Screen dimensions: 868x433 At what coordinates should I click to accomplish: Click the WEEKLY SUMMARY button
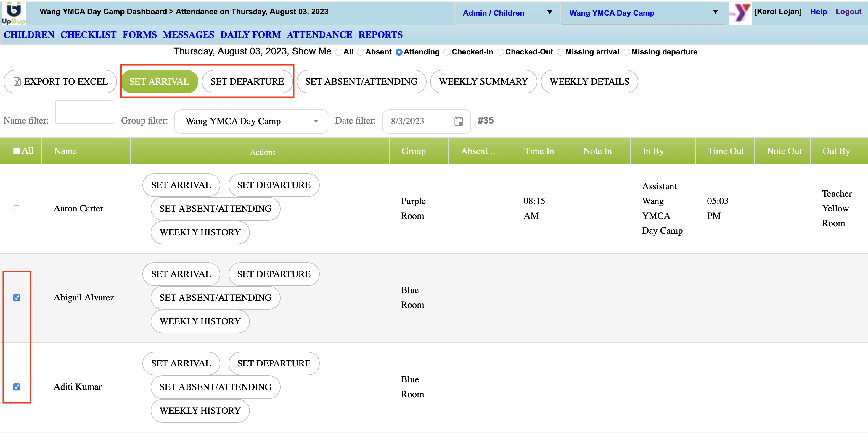[x=483, y=81]
